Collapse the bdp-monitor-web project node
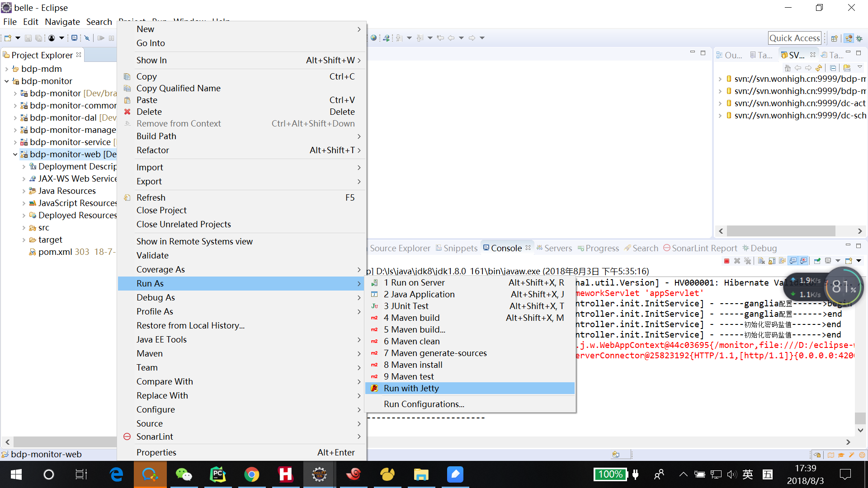 (15, 155)
